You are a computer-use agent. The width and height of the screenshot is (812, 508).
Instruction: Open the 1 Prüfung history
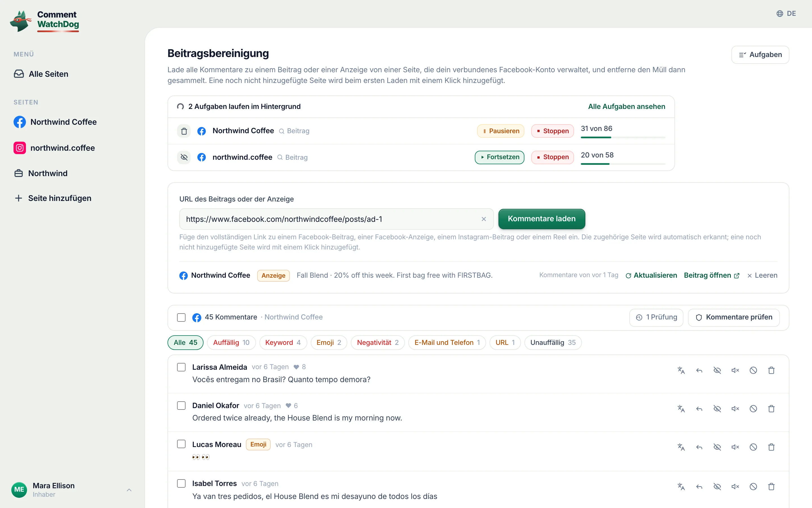(x=656, y=317)
